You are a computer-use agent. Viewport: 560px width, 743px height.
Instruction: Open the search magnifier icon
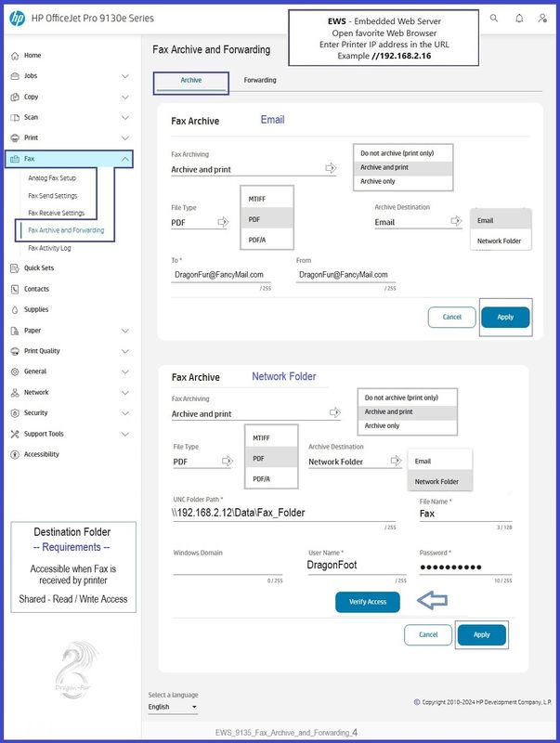(494, 18)
